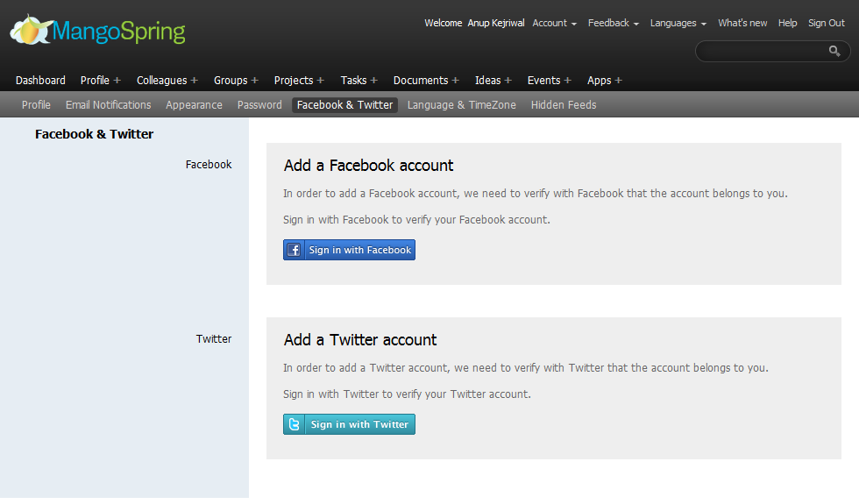The height and width of the screenshot is (504, 859).
Task: Click the plus icon next to Groups
Action: tap(255, 81)
